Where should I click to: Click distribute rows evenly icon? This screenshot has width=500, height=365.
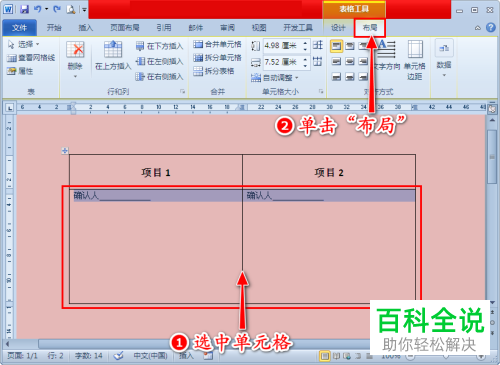(318, 45)
